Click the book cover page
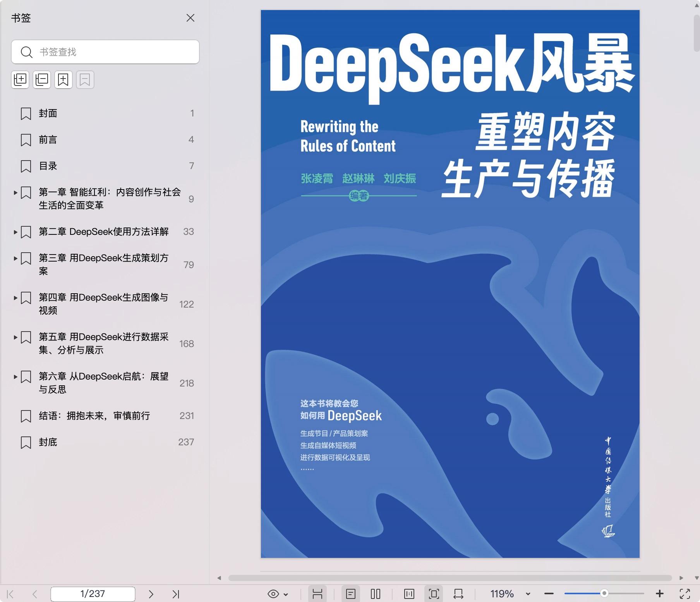The image size is (700, 602). point(450,284)
